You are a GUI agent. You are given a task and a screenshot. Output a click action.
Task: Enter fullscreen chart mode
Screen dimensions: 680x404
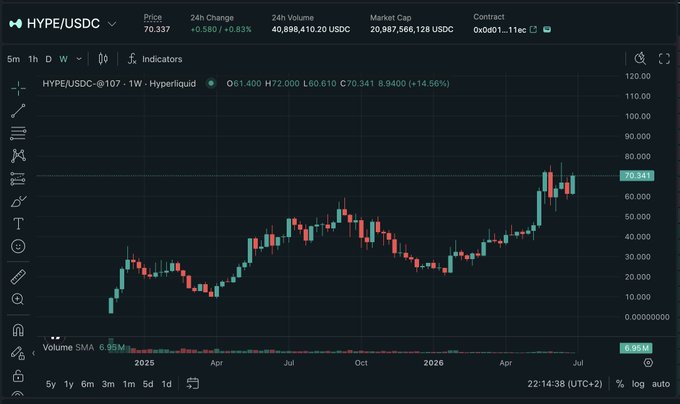(664, 59)
